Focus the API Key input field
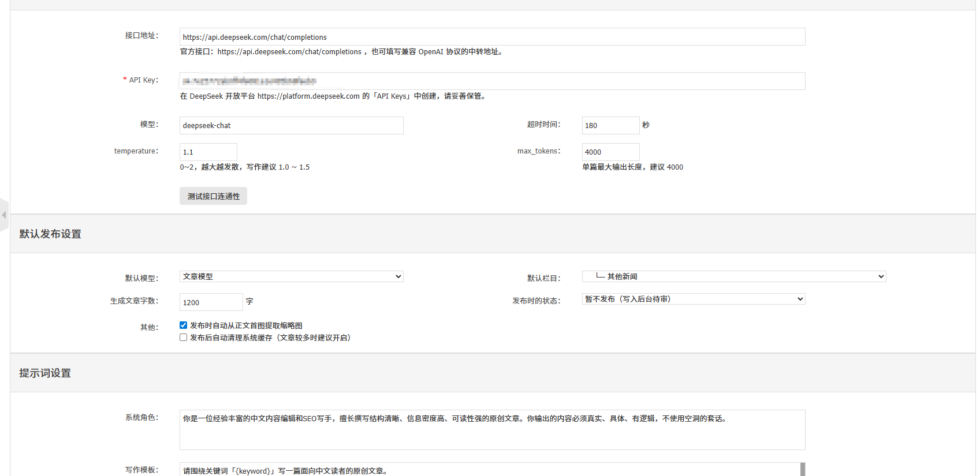The height and width of the screenshot is (476, 980). (492, 81)
